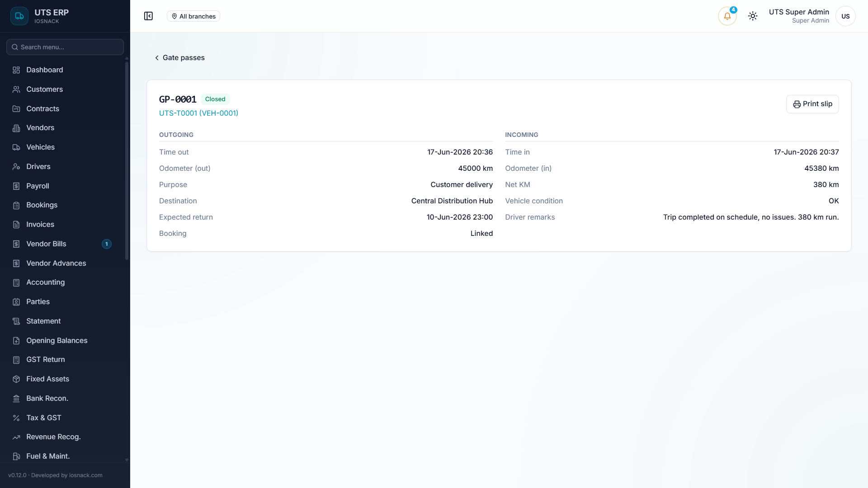Viewport: 868px width, 488px height.
Task: Click the Closed status badge
Action: (x=215, y=99)
